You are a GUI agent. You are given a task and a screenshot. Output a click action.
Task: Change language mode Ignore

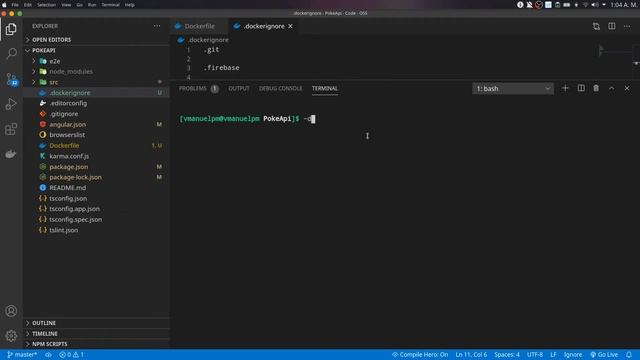pos(573,355)
